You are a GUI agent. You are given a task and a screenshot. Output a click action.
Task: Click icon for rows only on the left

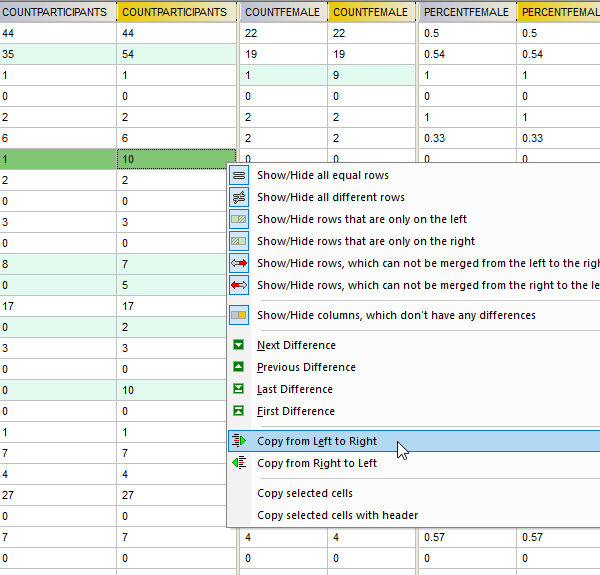point(239,219)
